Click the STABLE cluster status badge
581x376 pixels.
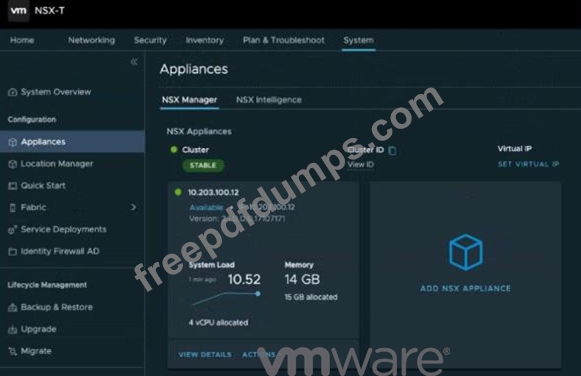203,165
